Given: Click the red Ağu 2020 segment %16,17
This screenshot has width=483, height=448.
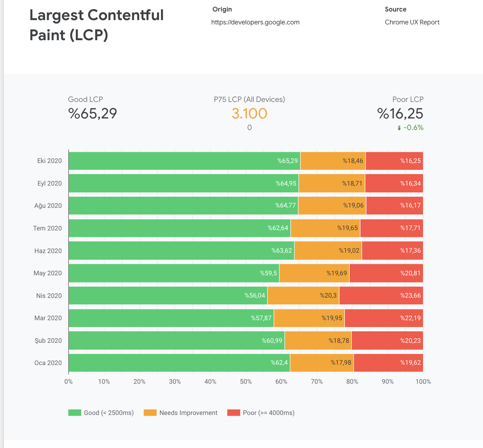Looking at the screenshot, I should 395,206.
